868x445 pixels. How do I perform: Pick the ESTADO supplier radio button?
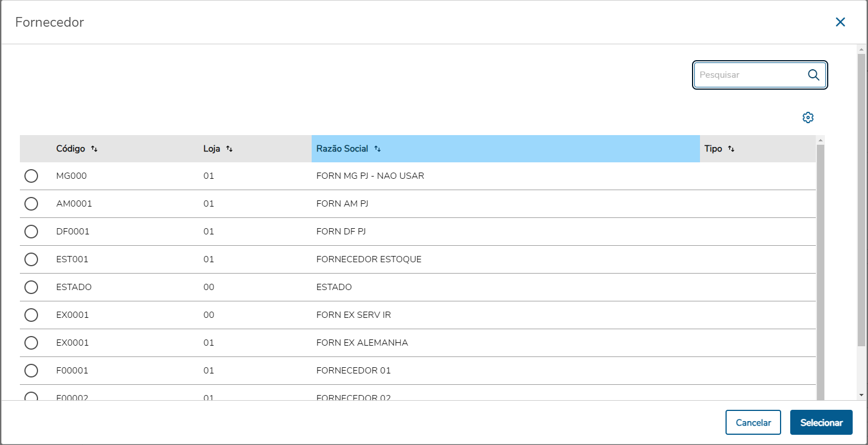[31, 287]
